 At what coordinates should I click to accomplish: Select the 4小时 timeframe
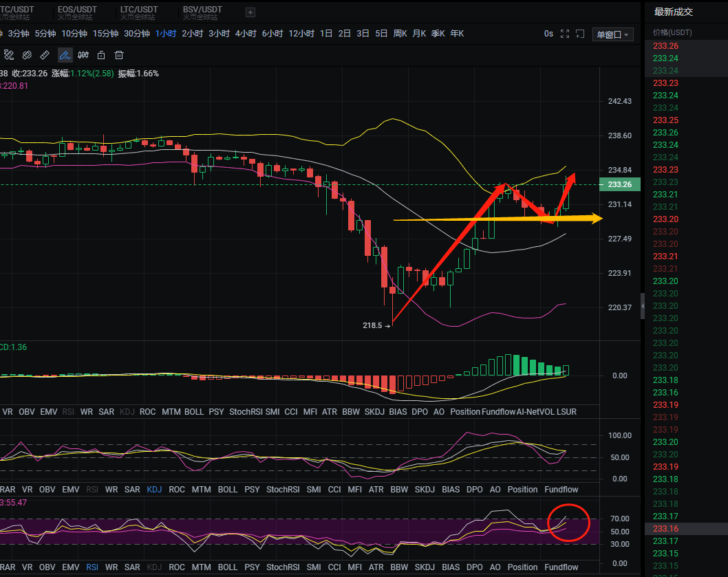pyautogui.click(x=246, y=34)
